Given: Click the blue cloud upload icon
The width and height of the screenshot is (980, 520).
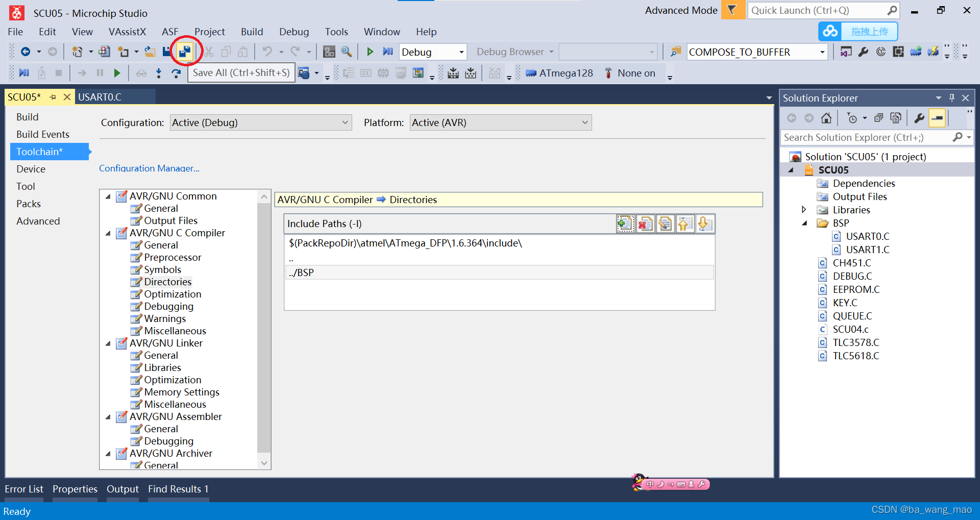Looking at the screenshot, I should pos(830,31).
